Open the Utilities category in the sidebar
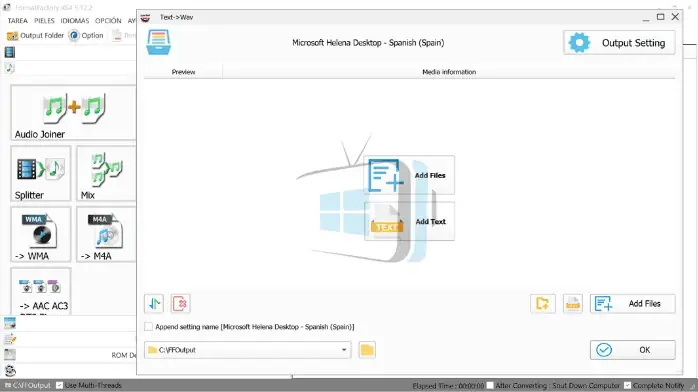The image size is (698, 392). [x=9, y=370]
